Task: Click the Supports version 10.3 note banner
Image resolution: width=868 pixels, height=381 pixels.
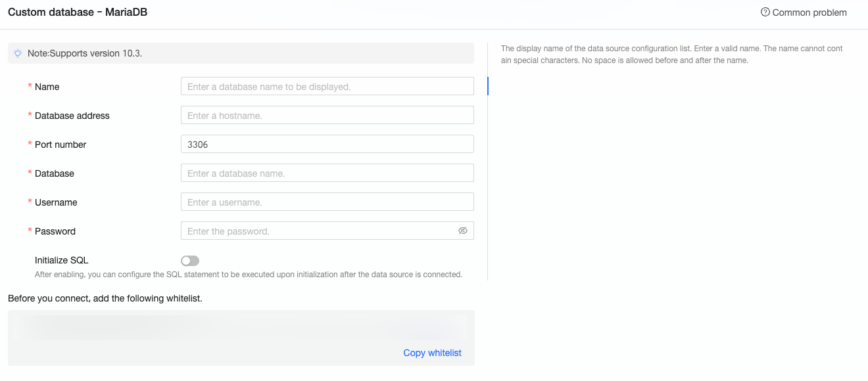Action: (241, 53)
